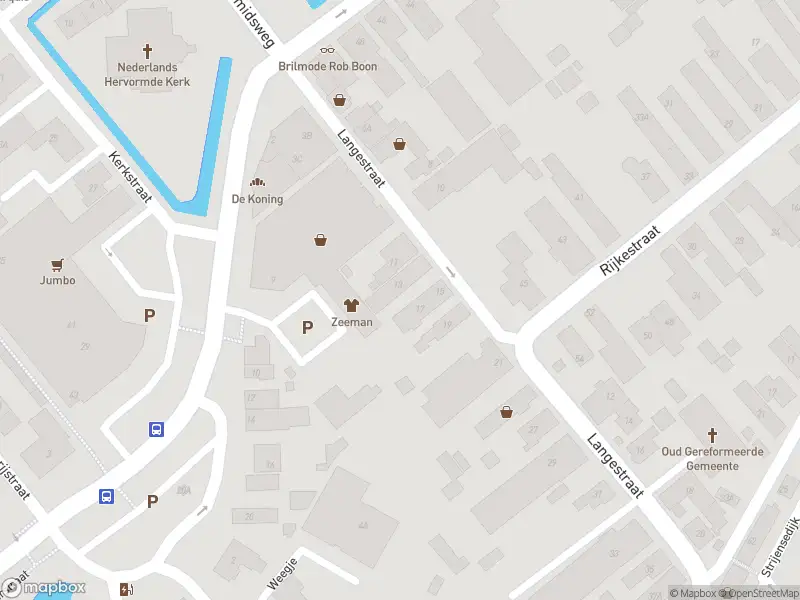This screenshot has height=600, width=800.
Task: Select the EV charging station icon
Action: click(126, 589)
